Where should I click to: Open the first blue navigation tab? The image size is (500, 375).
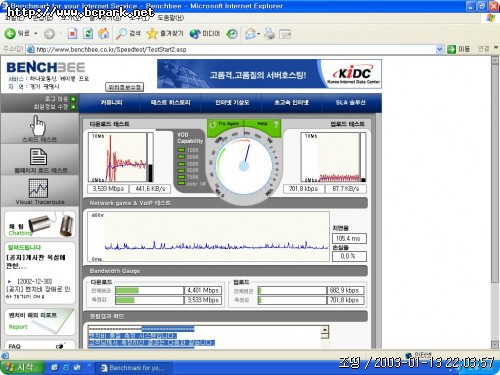(112, 103)
